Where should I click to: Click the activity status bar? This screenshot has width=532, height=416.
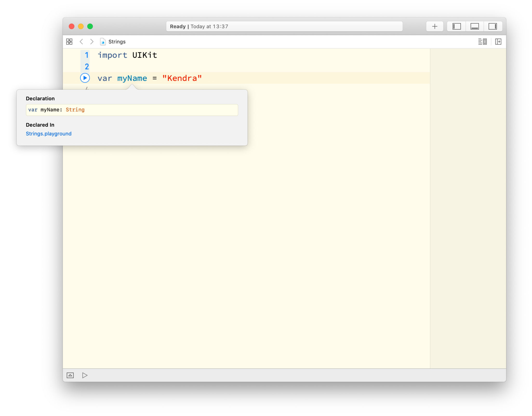[284, 26]
